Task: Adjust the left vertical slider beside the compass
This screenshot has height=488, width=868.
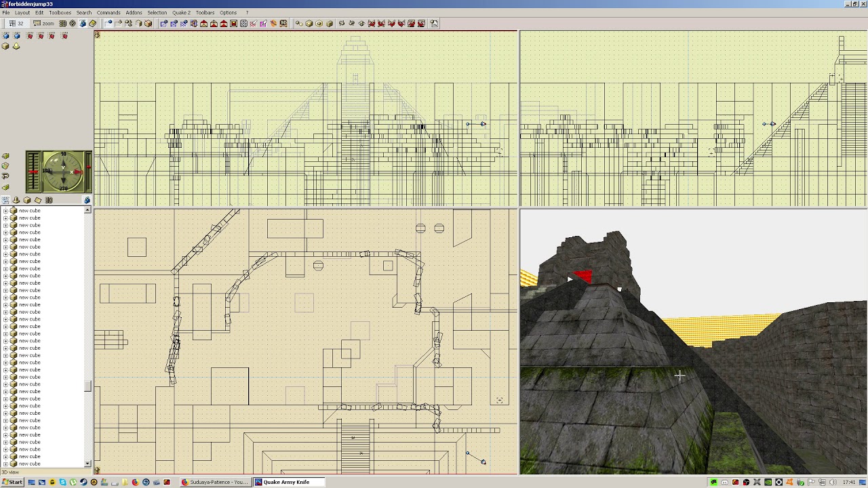Action: pyautogui.click(x=33, y=171)
